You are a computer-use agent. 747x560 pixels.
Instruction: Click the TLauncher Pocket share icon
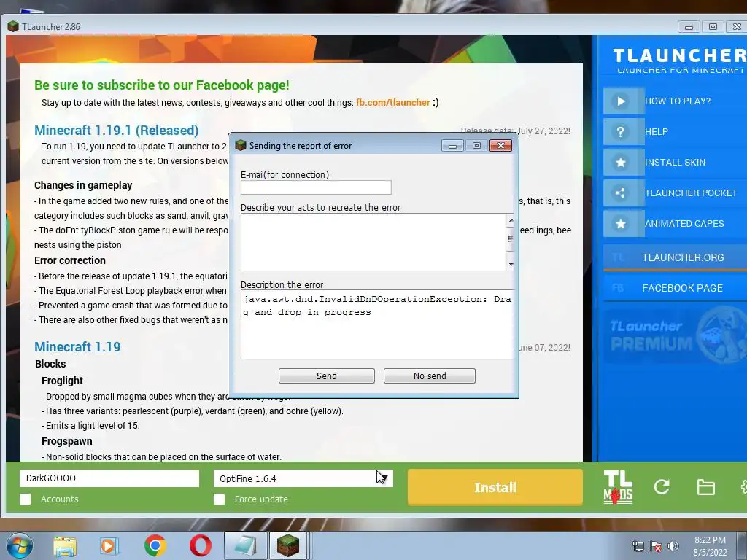pyautogui.click(x=620, y=192)
